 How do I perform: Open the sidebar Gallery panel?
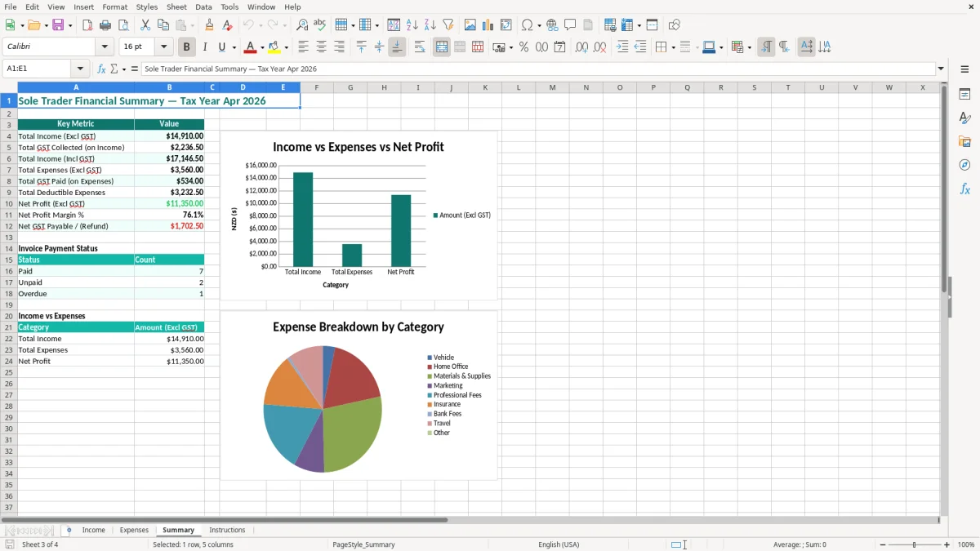(964, 142)
